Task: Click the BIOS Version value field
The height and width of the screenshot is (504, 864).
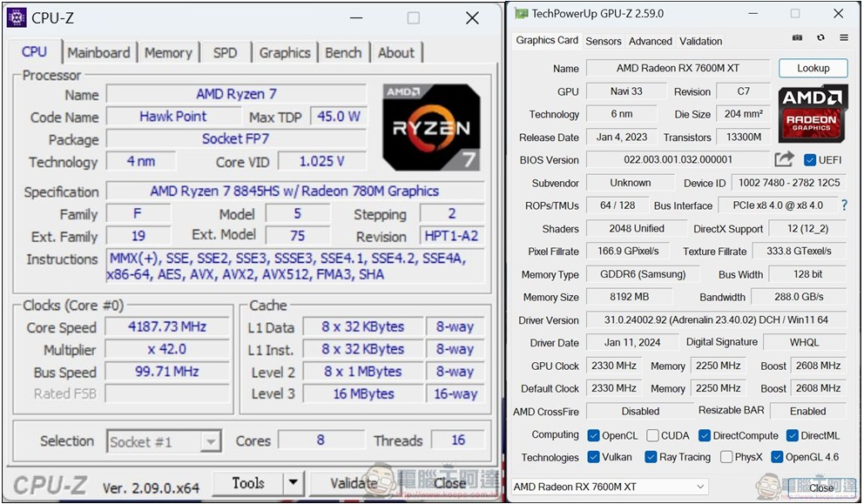Action: tap(678, 160)
